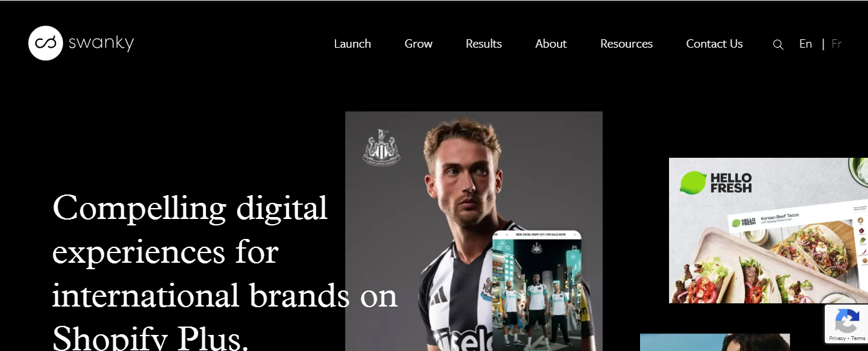Click the reCAPTCHA badge icon

click(x=847, y=319)
